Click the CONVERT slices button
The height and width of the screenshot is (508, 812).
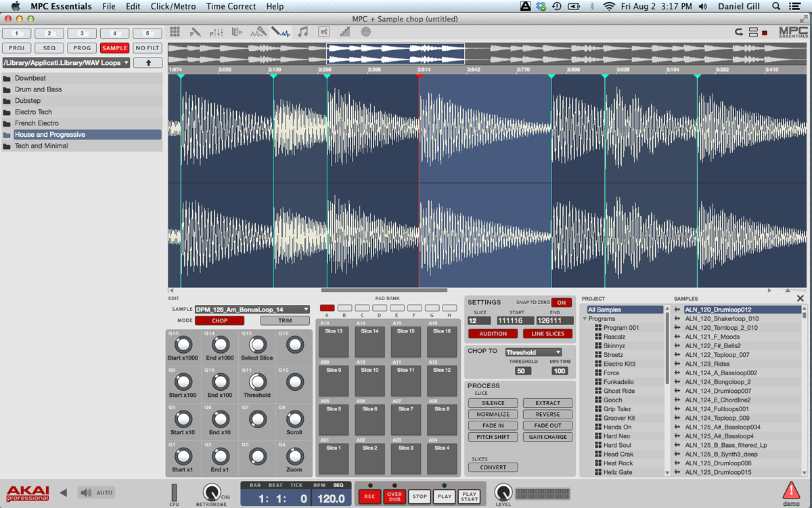click(x=493, y=467)
